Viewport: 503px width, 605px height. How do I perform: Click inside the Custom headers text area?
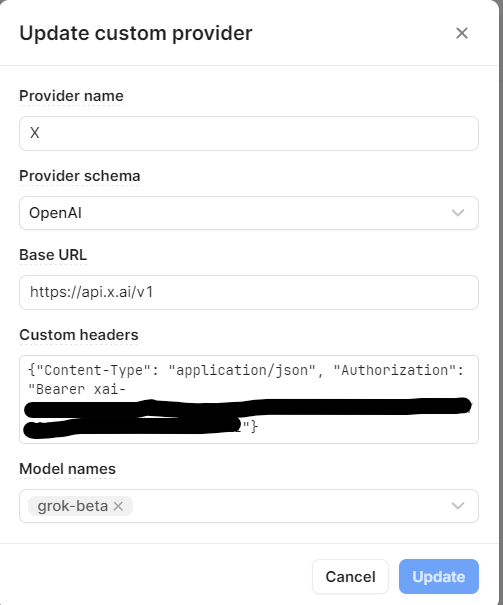click(249, 399)
